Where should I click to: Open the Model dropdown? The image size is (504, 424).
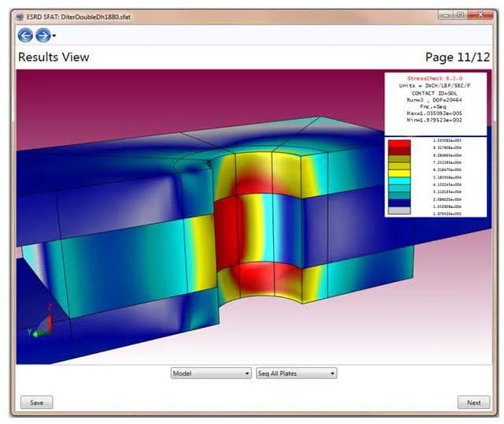211,374
